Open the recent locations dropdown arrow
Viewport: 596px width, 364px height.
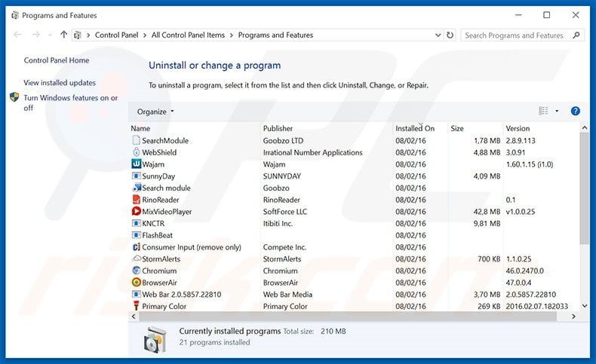click(x=50, y=35)
